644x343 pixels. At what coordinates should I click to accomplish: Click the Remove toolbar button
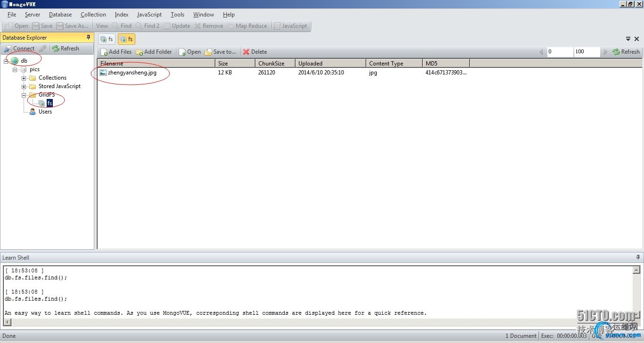click(209, 26)
